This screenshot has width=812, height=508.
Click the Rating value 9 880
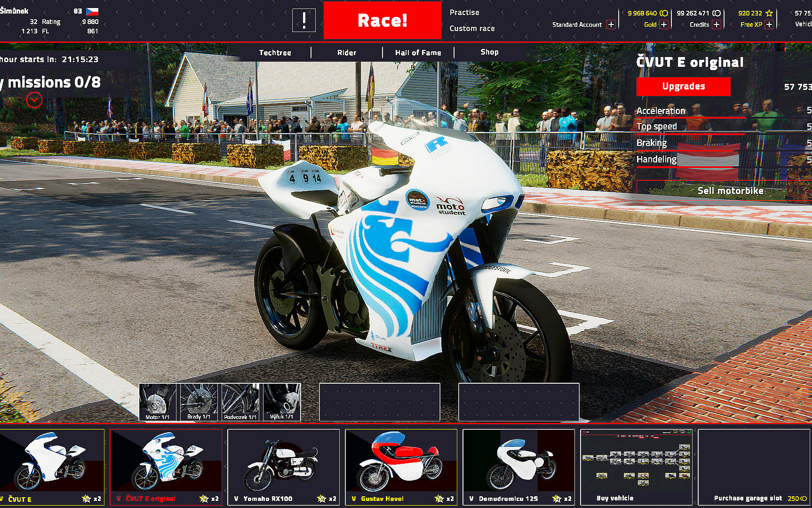90,22
